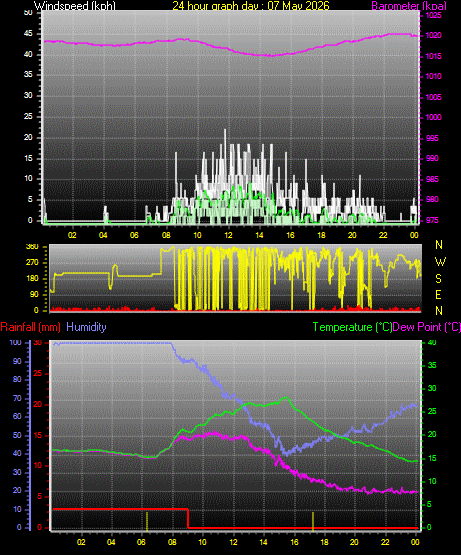Click the first yellow marker near 06 hours

pyautogui.click(x=147, y=521)
